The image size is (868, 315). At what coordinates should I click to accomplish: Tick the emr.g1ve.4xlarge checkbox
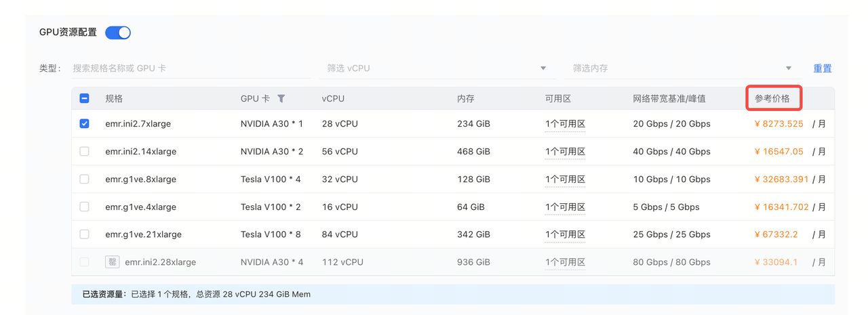click(x=85, y=207)
